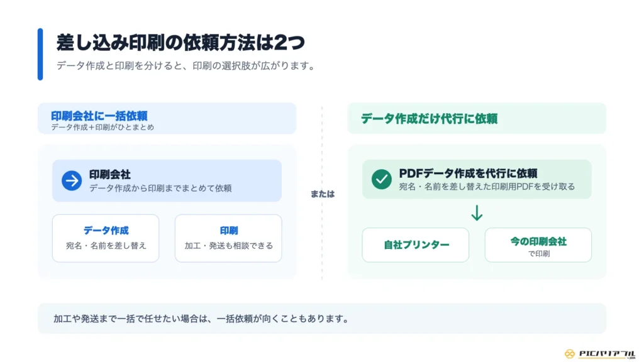The width and height of the screenshot is (644, 362).
Task: Click the PICバリアブル logo
Action: click(599, 354)
